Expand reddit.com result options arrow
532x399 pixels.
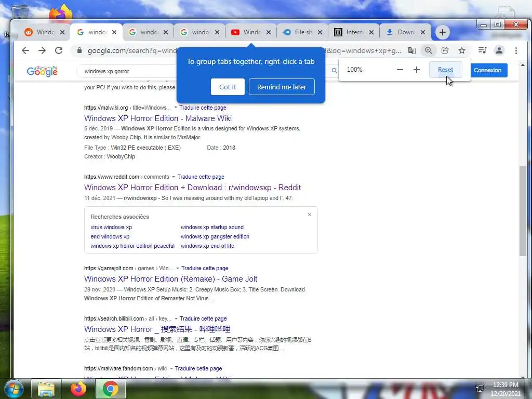coord(174,177)
